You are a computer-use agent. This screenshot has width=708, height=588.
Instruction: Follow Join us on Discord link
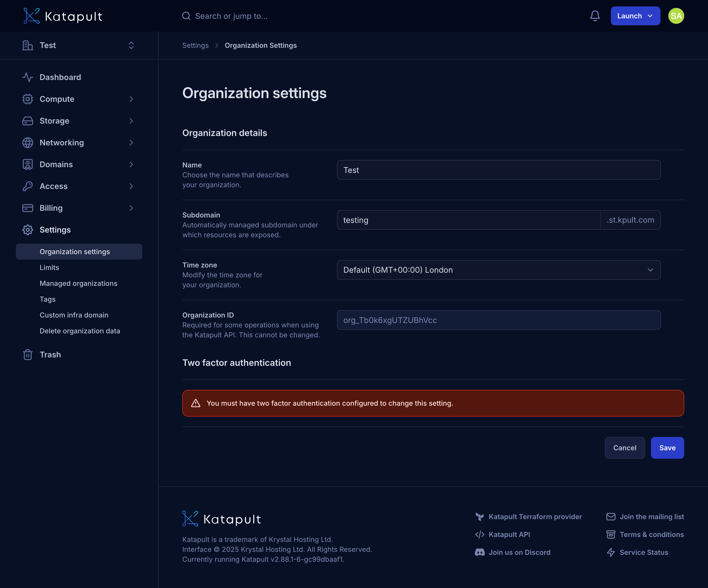click(519, 552)
